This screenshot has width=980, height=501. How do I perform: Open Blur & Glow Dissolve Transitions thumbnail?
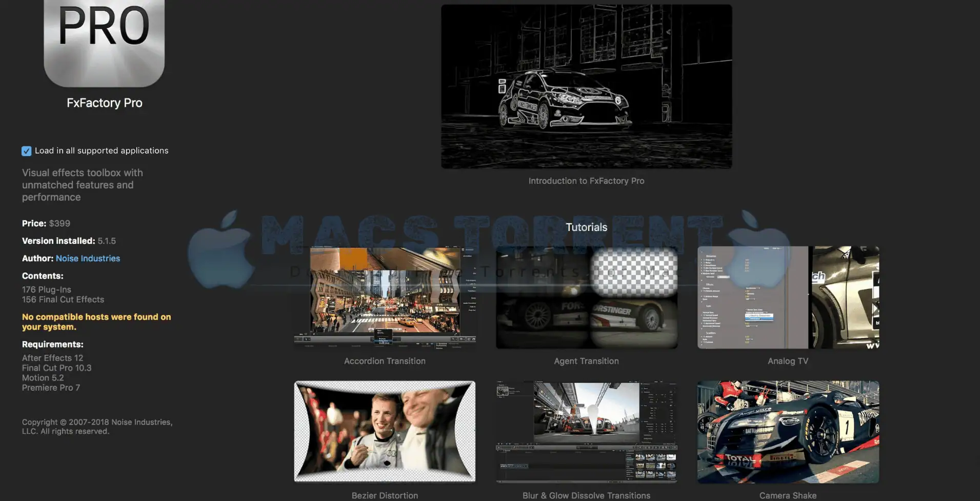tap(587, 432)
